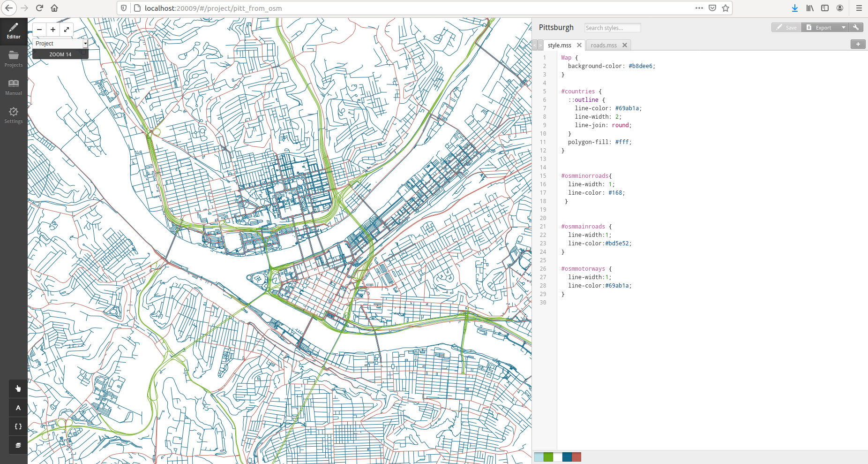Open Firefox account icon
The height and width of the screenshot is (464, 868).
(840, 8)
